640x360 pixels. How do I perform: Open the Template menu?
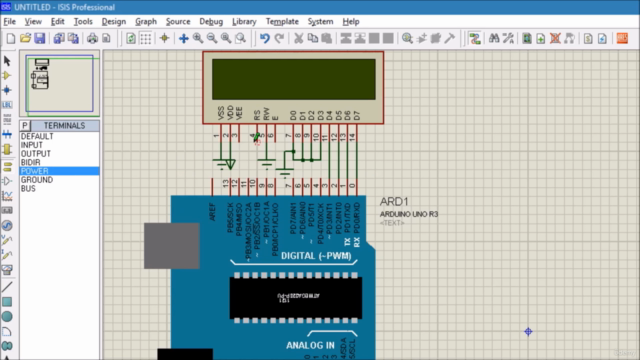pyautogui.click(x=282, y=22)
